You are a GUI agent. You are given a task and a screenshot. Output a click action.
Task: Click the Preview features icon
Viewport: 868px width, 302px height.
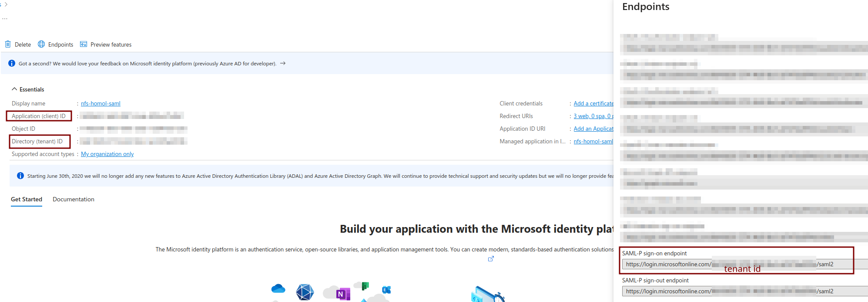[84, 44]
